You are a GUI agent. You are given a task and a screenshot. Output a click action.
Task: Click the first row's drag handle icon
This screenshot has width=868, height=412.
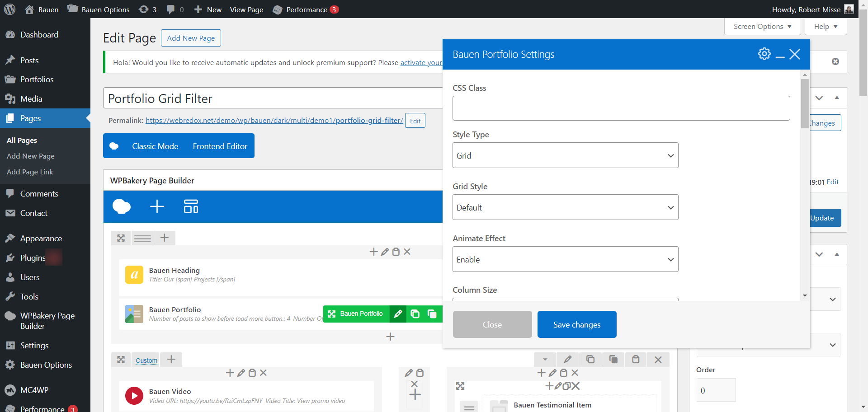pyautogui.click(x=121, y=238)
